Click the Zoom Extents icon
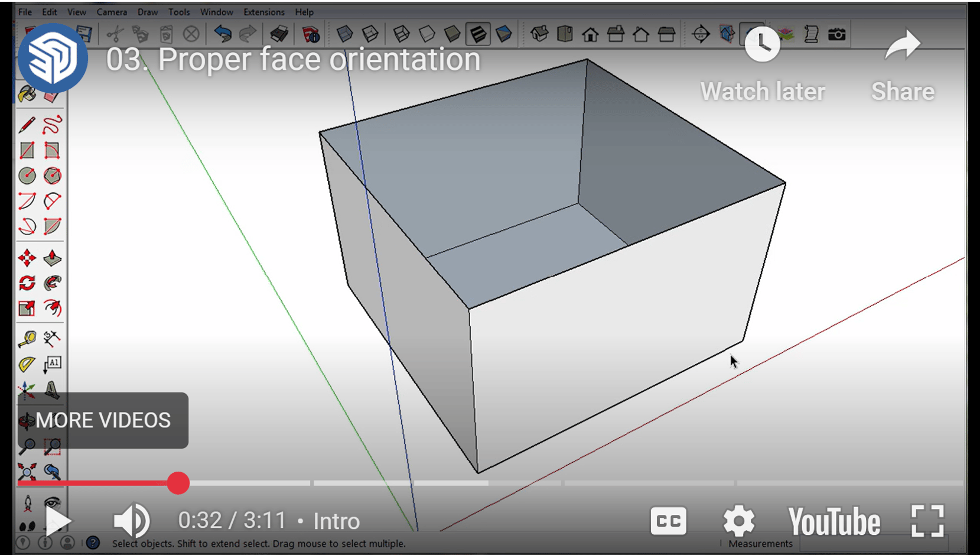The width and height of the screenshot is (980, 555). tap(27, 471)
